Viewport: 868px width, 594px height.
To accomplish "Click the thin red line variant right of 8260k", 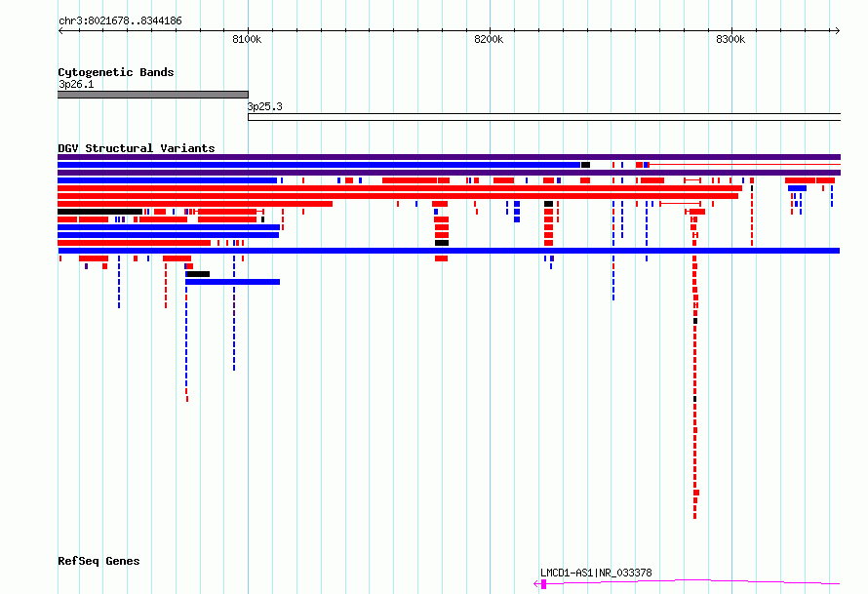I will tap(744, 165).
